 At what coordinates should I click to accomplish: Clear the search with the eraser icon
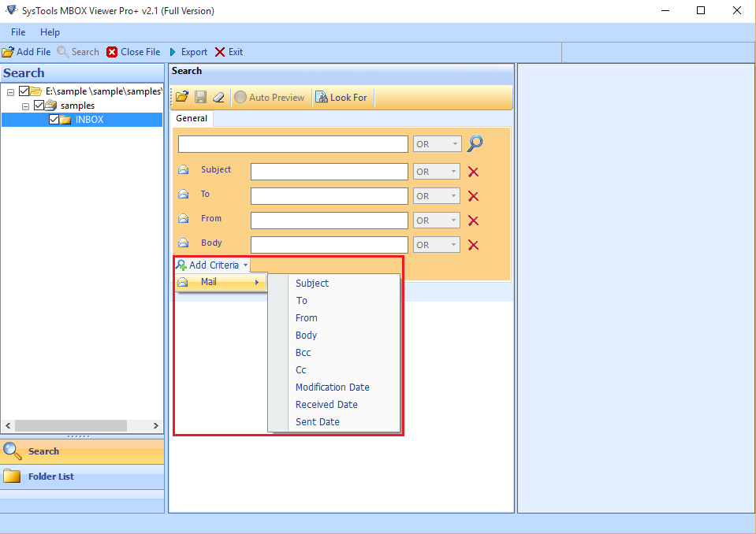pos(218,97)
